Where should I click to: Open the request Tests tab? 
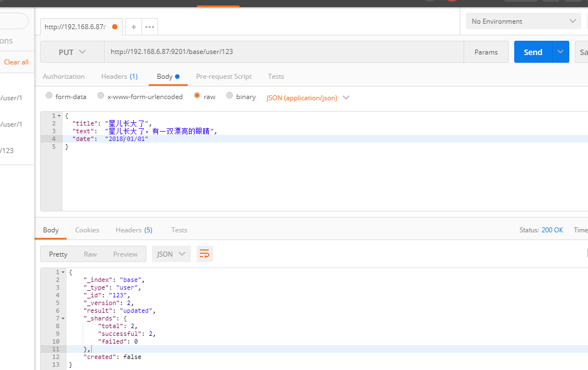276,77
